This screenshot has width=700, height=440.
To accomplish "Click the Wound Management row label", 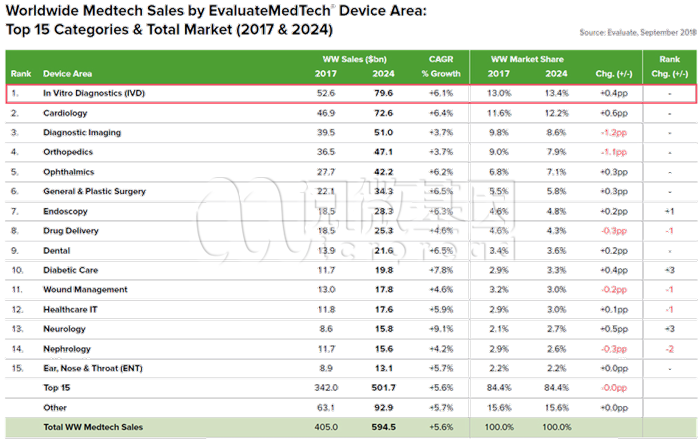I will click(86, 289).
